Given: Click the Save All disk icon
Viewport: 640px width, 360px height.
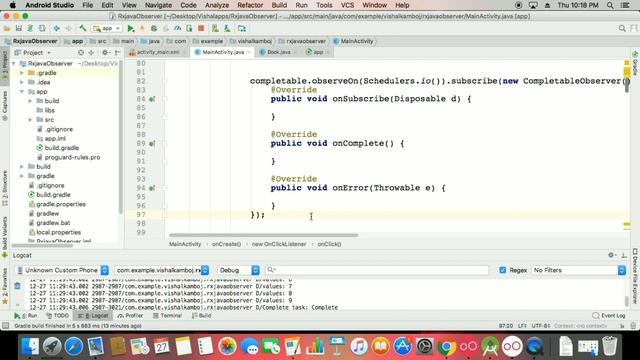Looking at the screenshot, I should point(19,29).
